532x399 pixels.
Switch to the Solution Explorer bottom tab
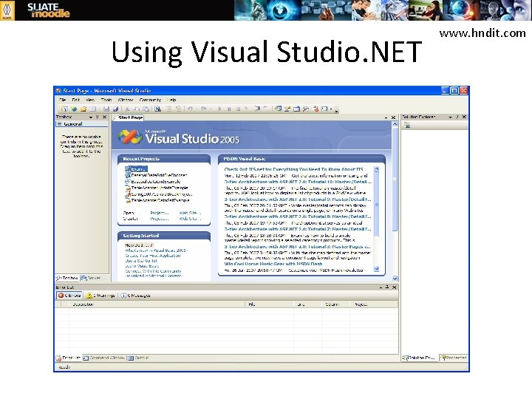click(419, 358)
